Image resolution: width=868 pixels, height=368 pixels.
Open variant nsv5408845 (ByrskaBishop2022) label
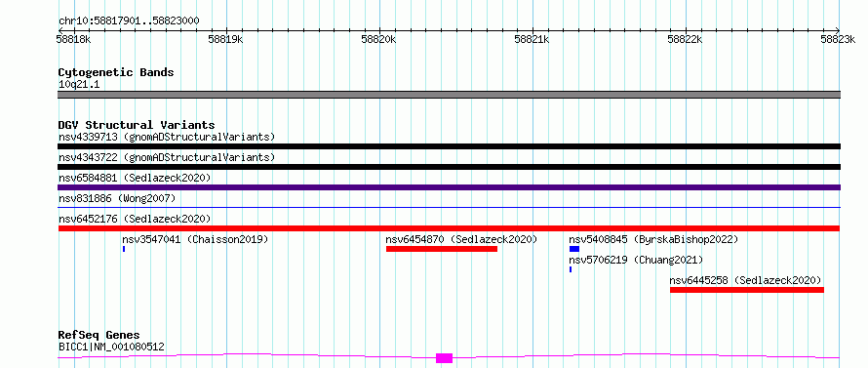[653, 239]
